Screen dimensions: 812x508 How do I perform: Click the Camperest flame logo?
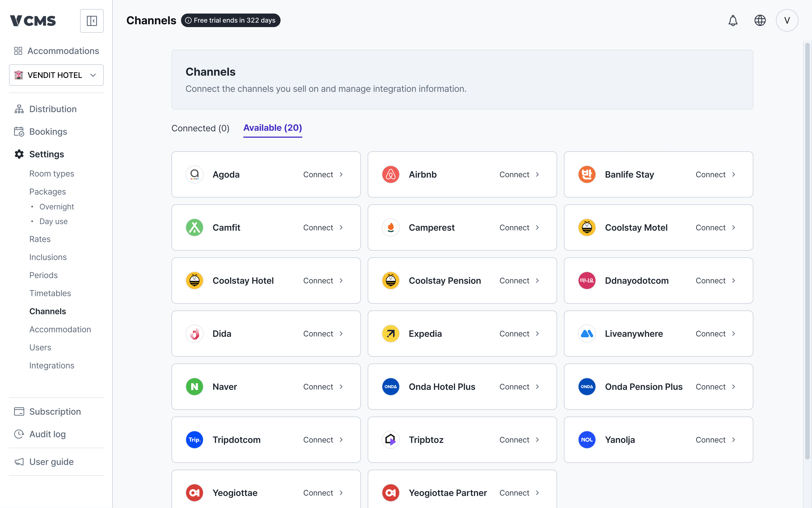click(391, 227)
